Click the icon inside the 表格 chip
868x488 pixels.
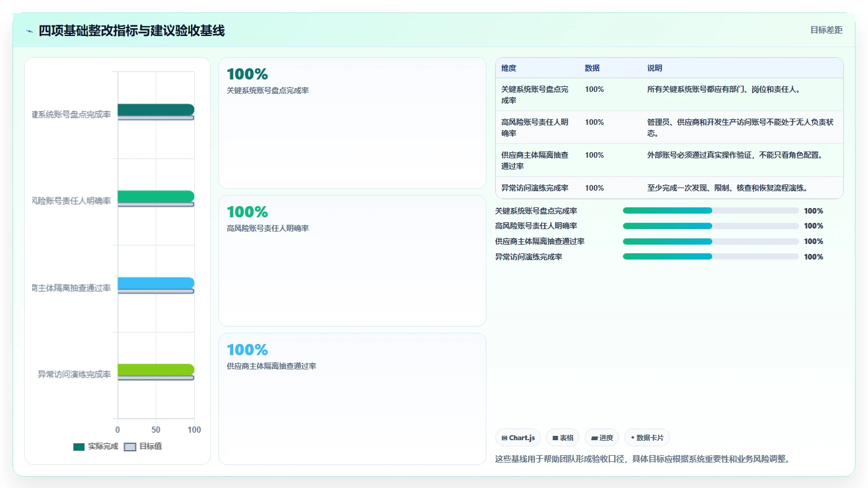pyautogui.click(x=555, y=438)
